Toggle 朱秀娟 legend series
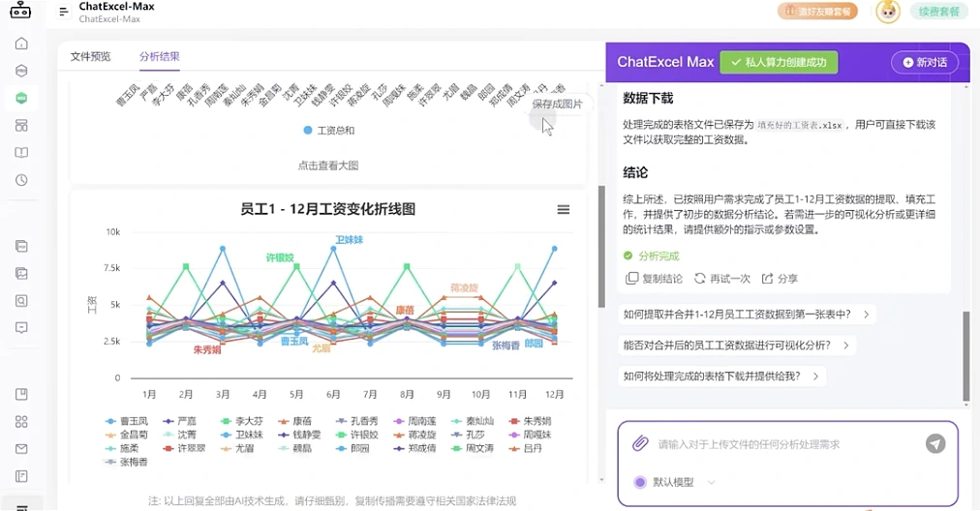The width and height of the screenshot is (980, 511). (x=530, y=421)
